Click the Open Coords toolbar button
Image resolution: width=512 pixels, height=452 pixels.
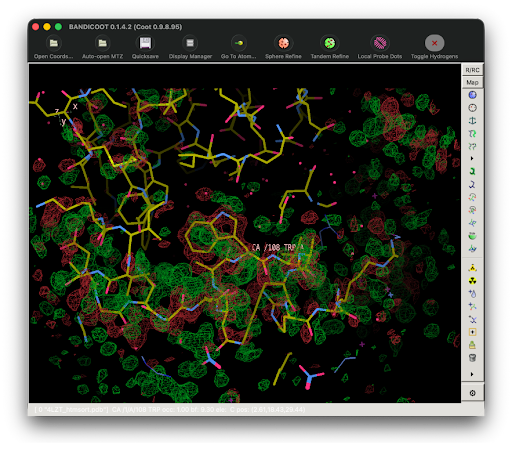53,47
